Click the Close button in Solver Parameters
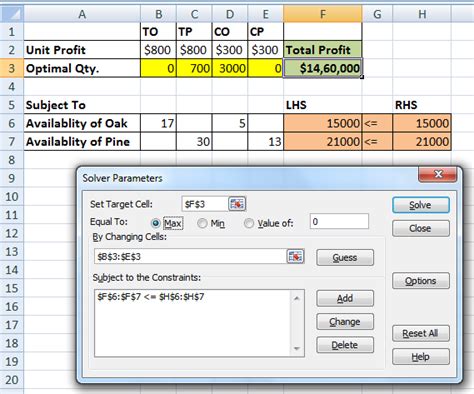 pos(421,228)
